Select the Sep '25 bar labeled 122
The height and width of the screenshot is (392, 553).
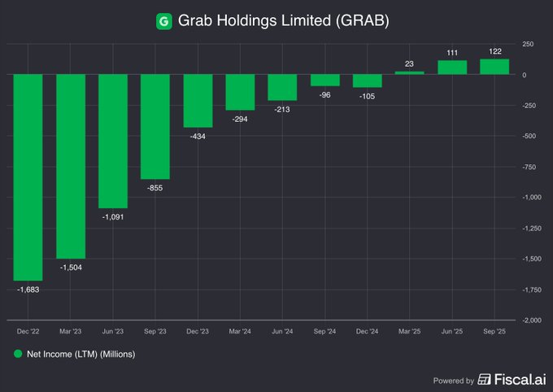click(494, 67)
